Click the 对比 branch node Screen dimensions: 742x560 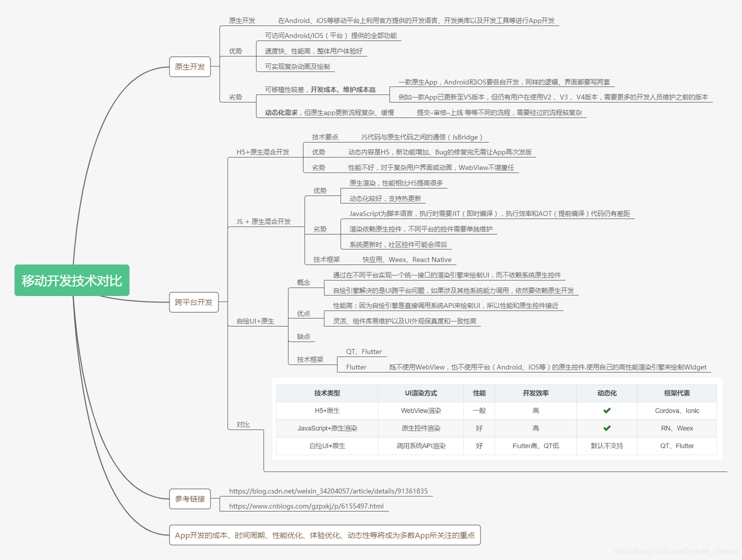coord(243,424)
